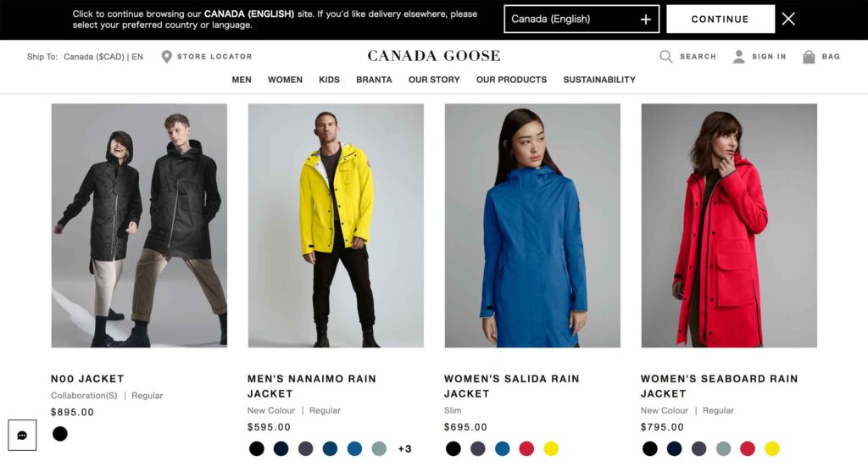Open the live chat bubble icon

click(x=22, y=435)
